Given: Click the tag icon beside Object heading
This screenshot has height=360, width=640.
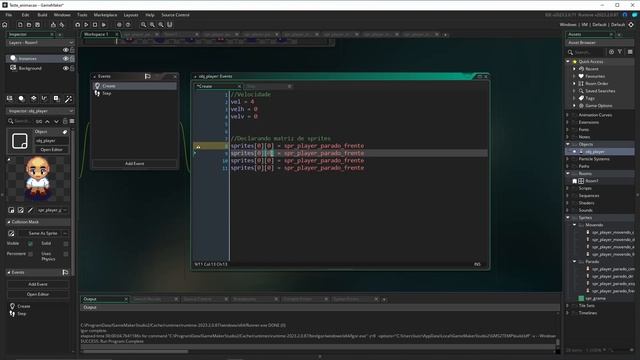Looking at the screenshot, I should (64, 132).
